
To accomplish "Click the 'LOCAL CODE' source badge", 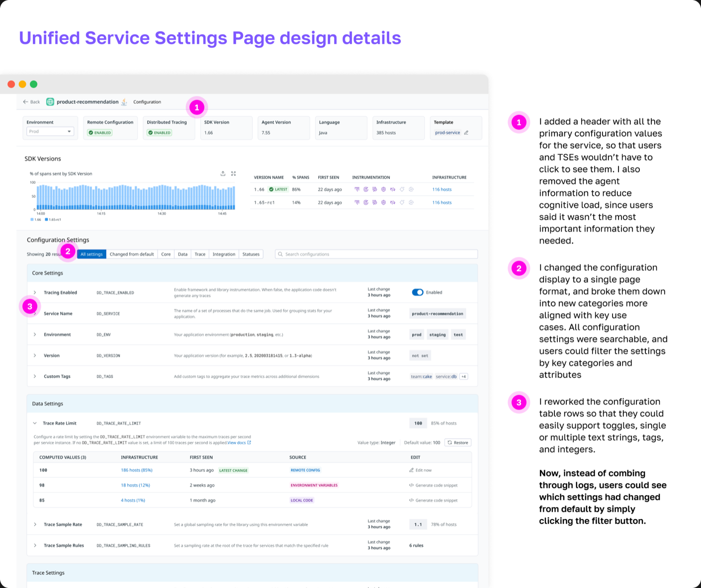I will tap(302, 501).
